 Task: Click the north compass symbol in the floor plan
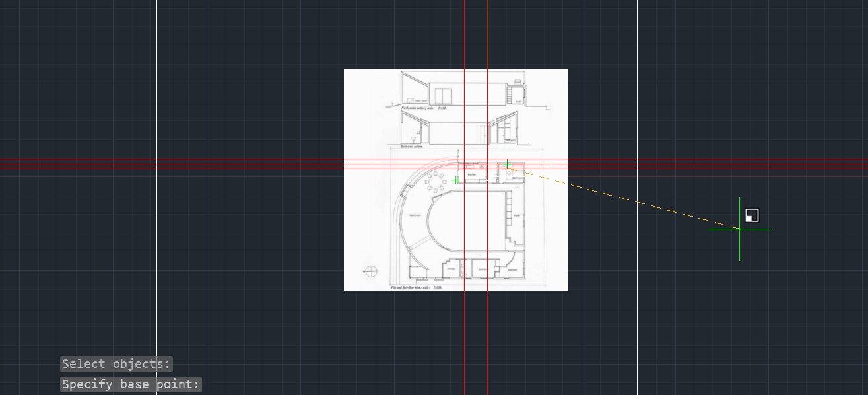click(371, 270)
